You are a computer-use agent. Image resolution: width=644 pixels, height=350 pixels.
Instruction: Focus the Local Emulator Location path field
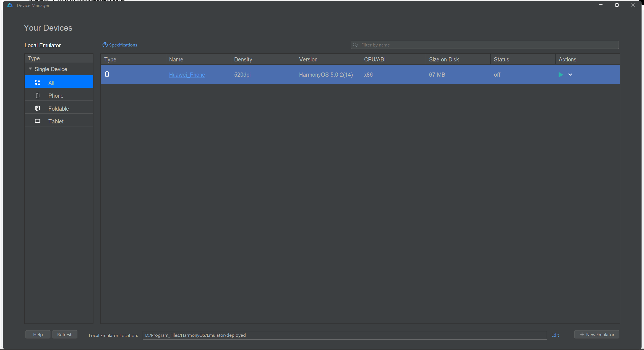pos(345,335)
